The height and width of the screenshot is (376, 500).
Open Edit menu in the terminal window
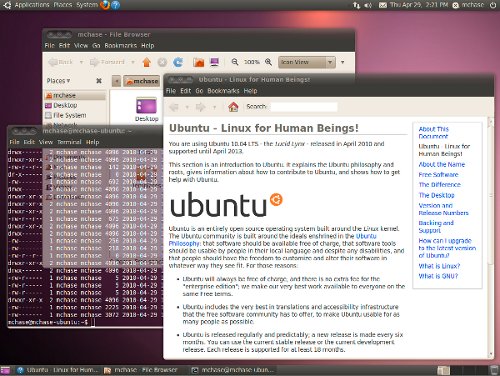tap(29, 142)
